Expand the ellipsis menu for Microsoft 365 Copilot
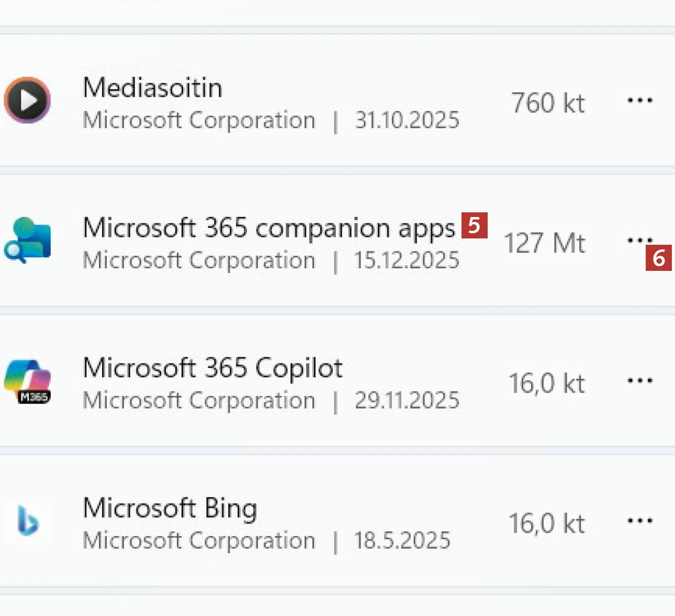The image size is (675, 616). click(639, 381)
